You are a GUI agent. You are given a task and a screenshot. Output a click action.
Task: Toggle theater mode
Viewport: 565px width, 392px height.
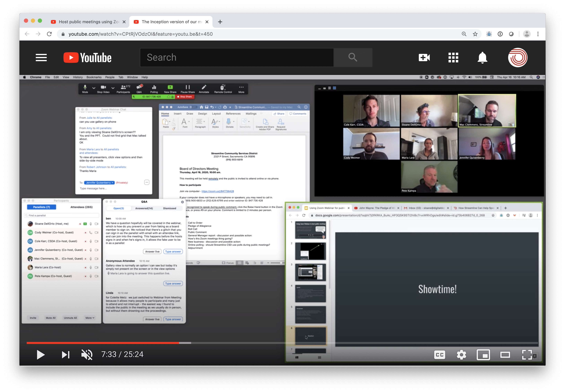tap(505, 355)
